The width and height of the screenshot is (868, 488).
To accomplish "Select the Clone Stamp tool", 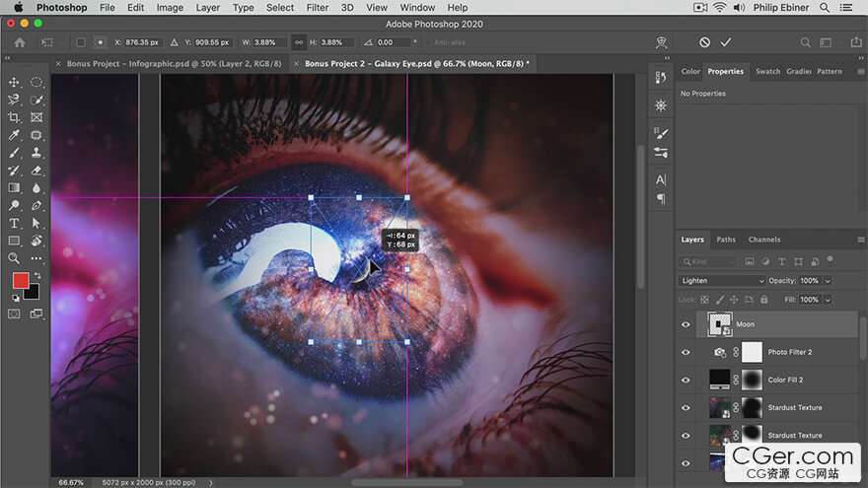I will pos(36,153).
